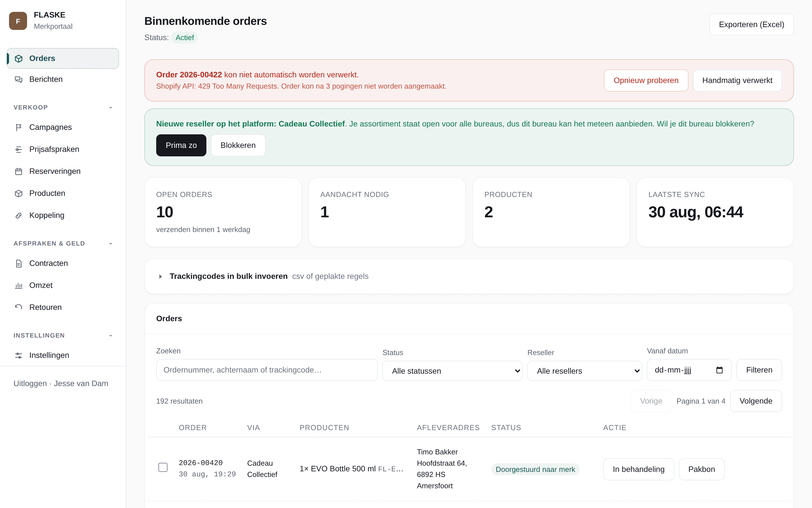Open the Alle resellers dropdown
Viewport: 812px width, 508px height.
tap(584, 371)
